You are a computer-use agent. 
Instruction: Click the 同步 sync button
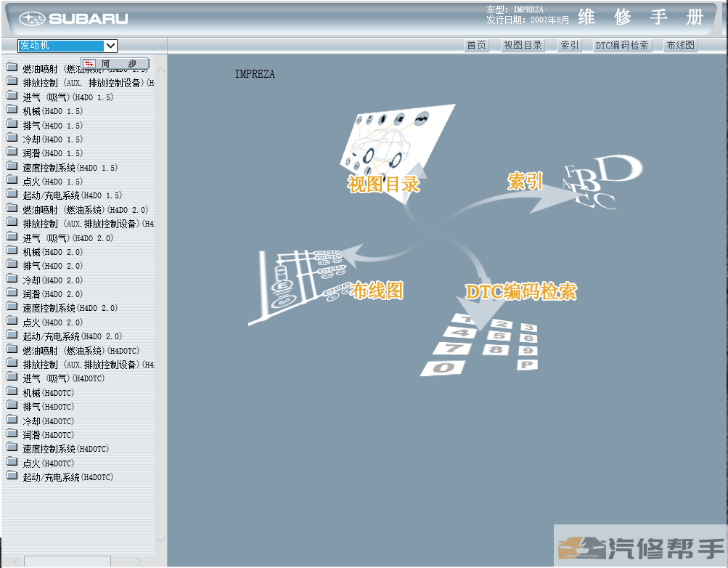[x=115, y=64]
